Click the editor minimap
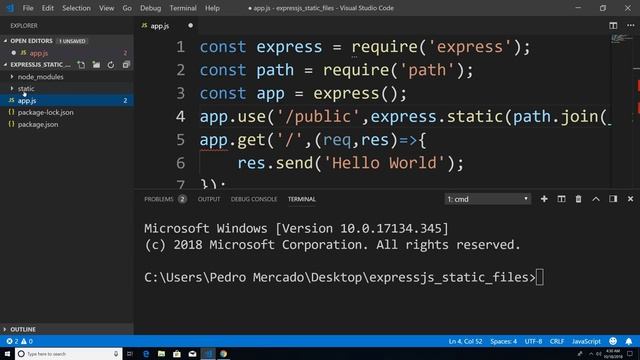The height and width of the screenshot is (360, 640). coord(622,39)
